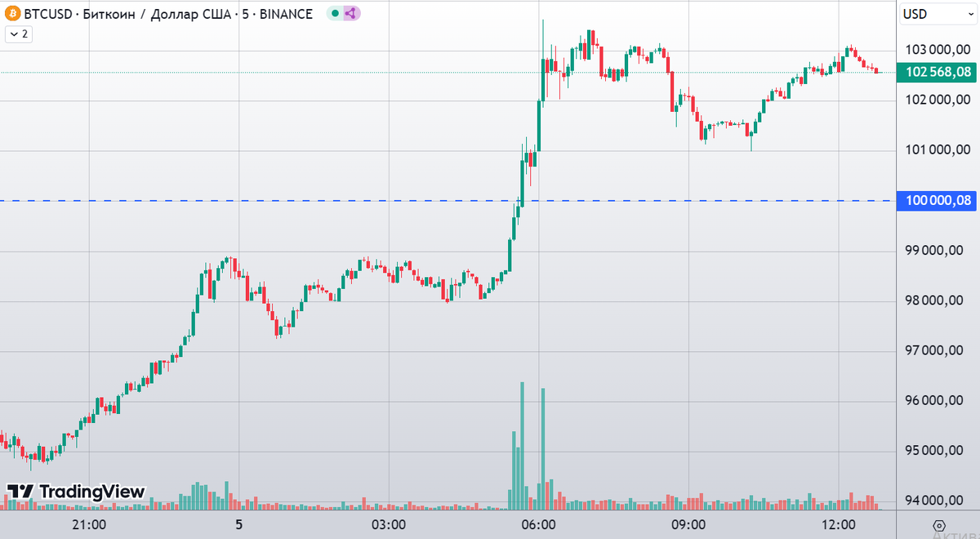This screenshot has width=980, height=539.
Task: Select the current price label 102 568,08
Action: point(936,72)
